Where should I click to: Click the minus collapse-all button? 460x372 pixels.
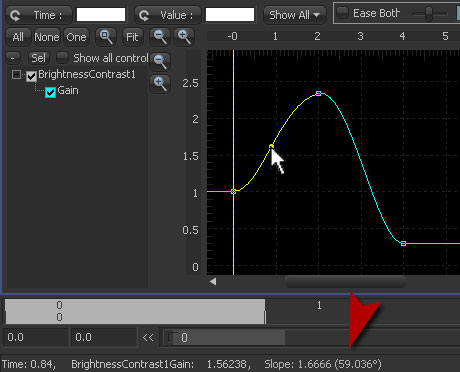tap(13, 58)
